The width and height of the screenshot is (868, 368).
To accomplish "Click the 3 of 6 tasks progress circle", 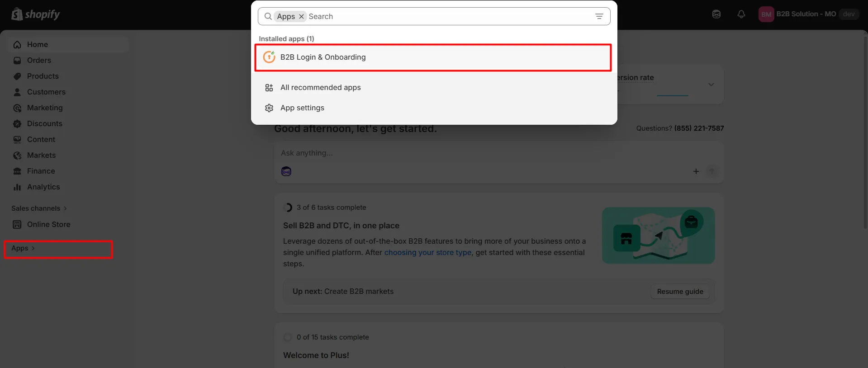I will point(288,208).
